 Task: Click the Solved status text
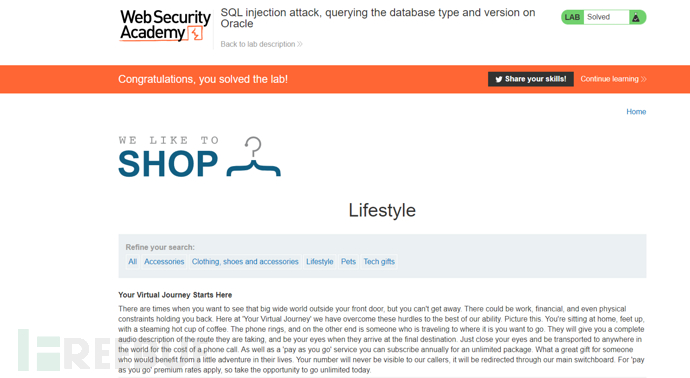pyautogui.click(x=598, y=17)
